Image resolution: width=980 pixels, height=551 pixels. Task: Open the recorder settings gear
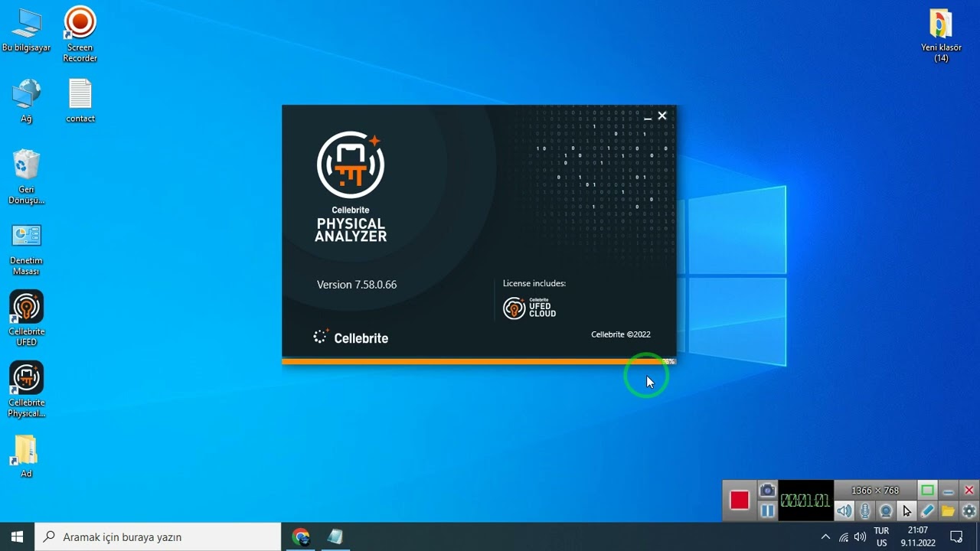[969, 510]
